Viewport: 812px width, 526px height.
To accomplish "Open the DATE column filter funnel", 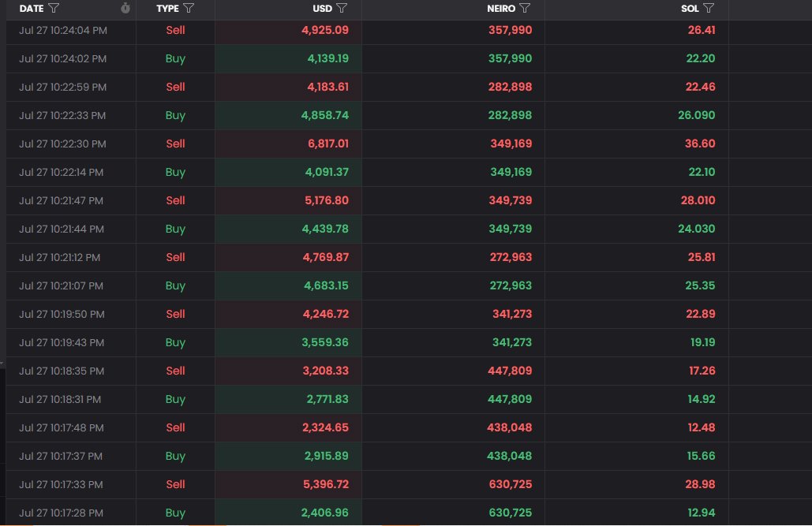I will point(53,9).
